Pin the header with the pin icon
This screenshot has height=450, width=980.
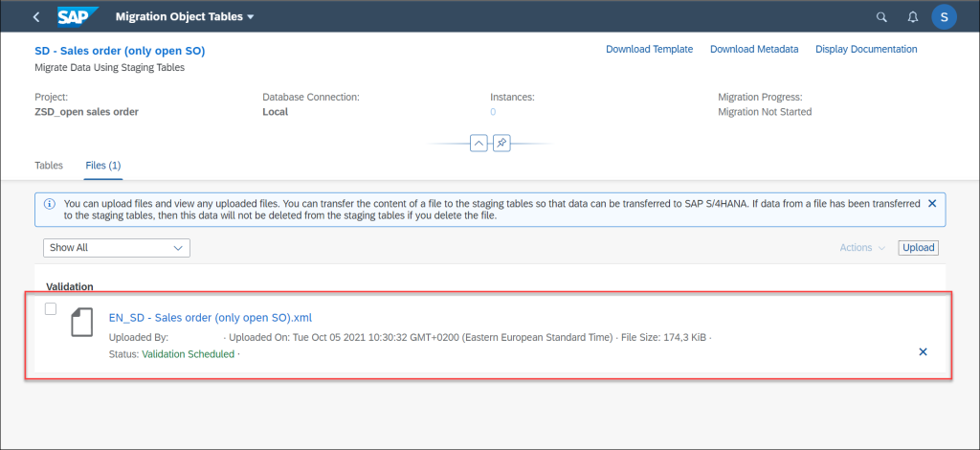(x=501, y=143)
